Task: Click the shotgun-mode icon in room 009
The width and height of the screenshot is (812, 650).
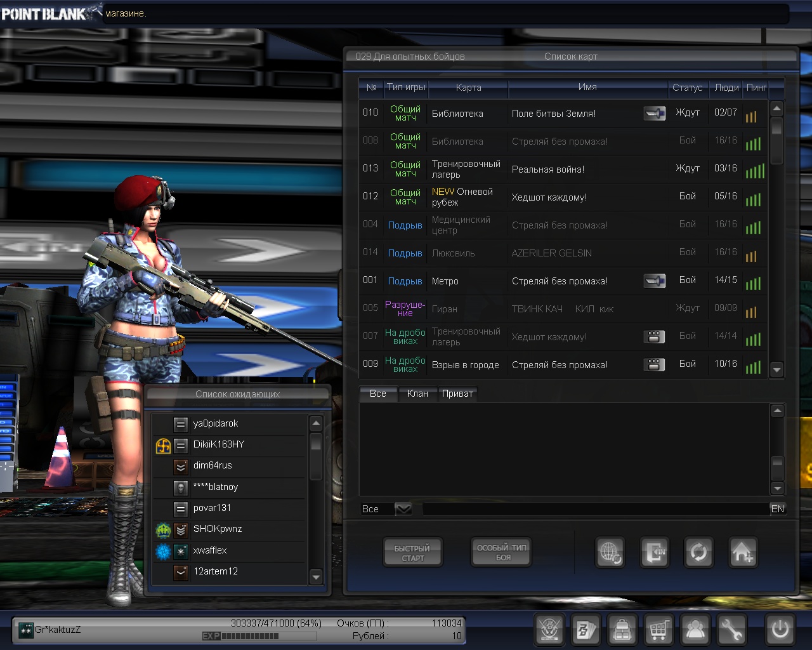Action: (654, 364)
